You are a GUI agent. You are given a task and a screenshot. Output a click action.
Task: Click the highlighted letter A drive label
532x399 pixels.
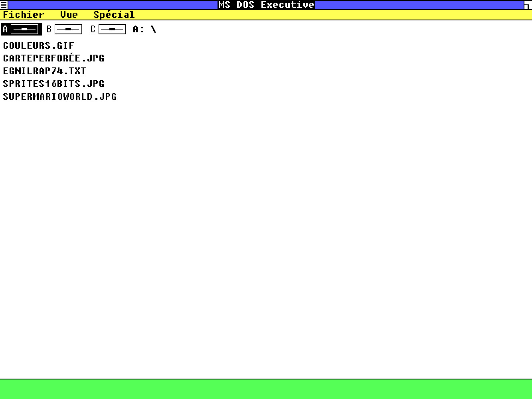tap(6, 30)
